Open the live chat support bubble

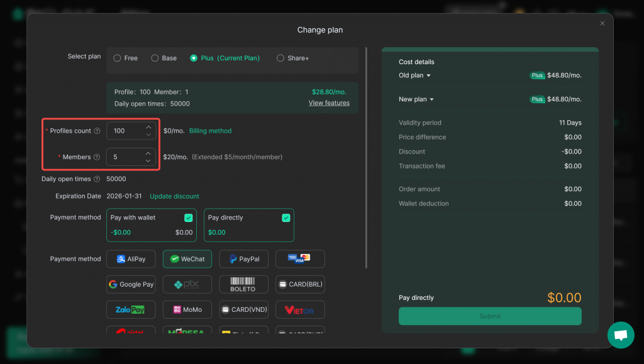tap(621, 335)
